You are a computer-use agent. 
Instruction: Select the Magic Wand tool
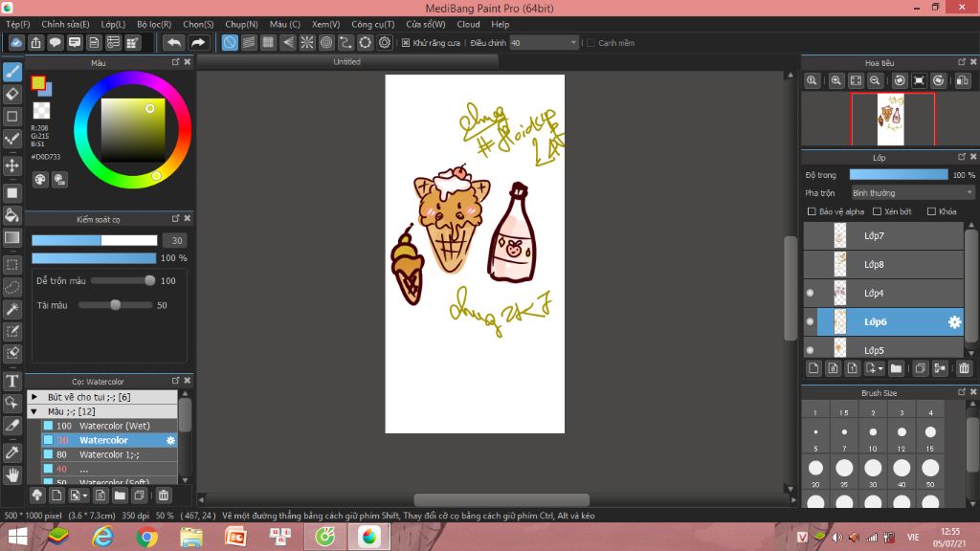(12, 309)
